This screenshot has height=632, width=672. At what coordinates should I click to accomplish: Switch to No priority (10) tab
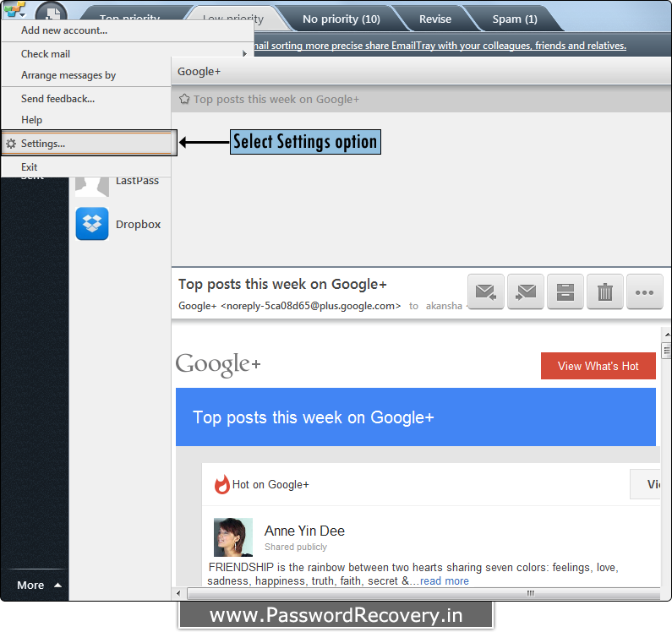(x=341, y=19)
